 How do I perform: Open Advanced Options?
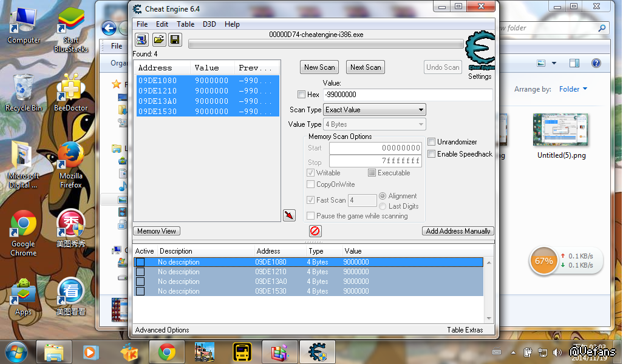[x=162, y=330]
